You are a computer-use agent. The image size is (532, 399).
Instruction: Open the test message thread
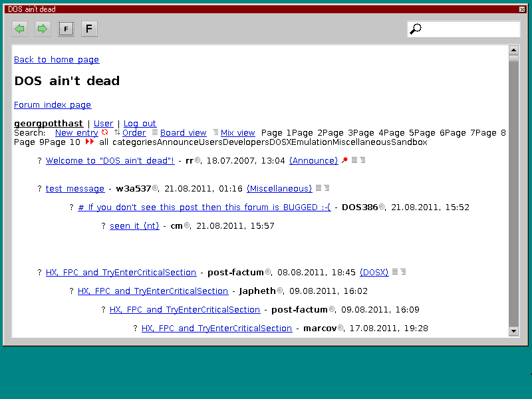75,188
